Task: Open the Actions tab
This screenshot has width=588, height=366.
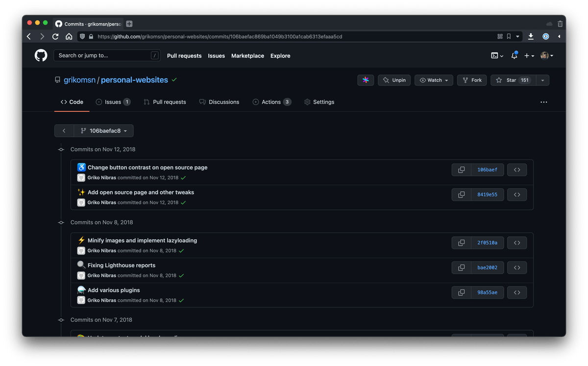Action: [272, 102]
